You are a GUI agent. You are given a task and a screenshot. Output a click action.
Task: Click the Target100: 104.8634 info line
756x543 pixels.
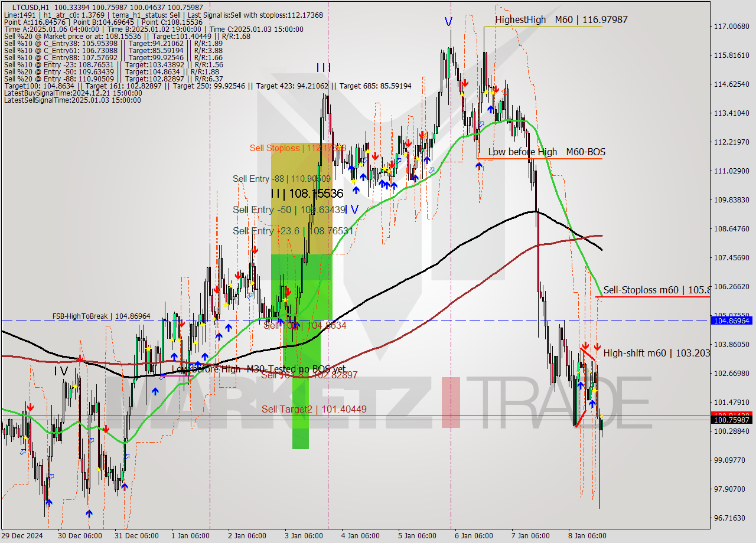(x=208, y=86)
